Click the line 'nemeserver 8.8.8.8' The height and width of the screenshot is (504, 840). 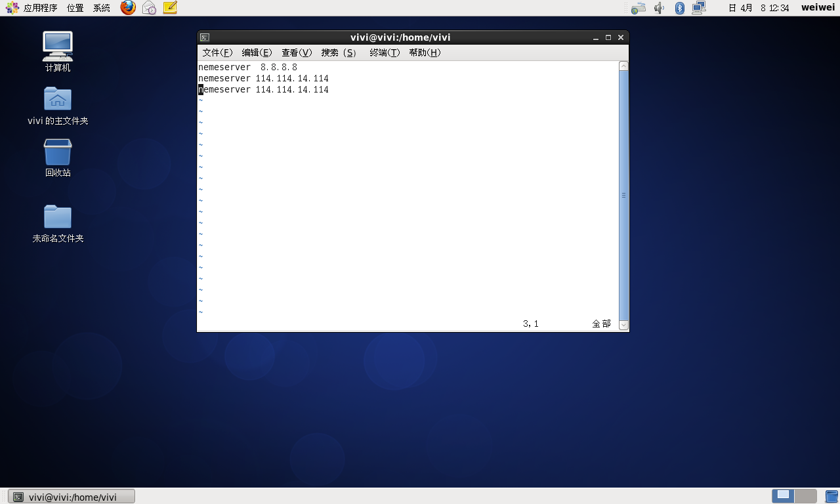click(248, 67)
